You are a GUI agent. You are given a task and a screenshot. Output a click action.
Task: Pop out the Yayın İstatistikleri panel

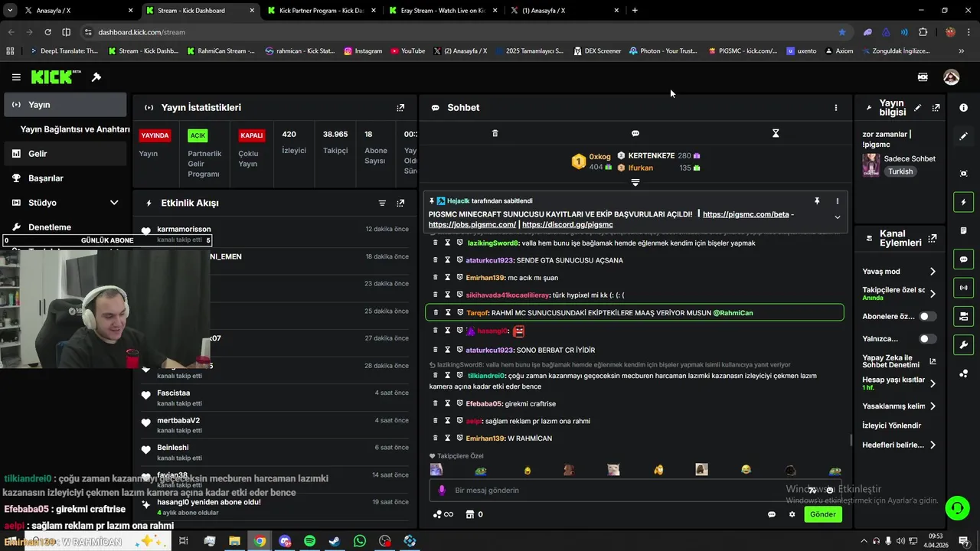[400, 108]
